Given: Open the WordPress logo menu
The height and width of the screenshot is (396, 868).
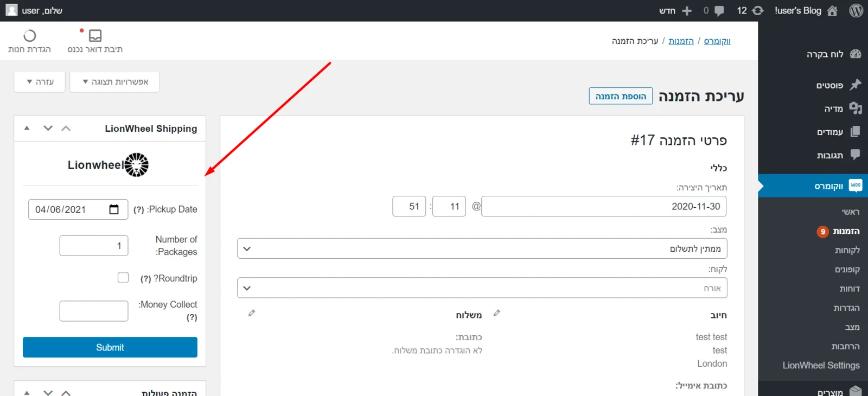Looking at the screenshot, I should point(856,10).
